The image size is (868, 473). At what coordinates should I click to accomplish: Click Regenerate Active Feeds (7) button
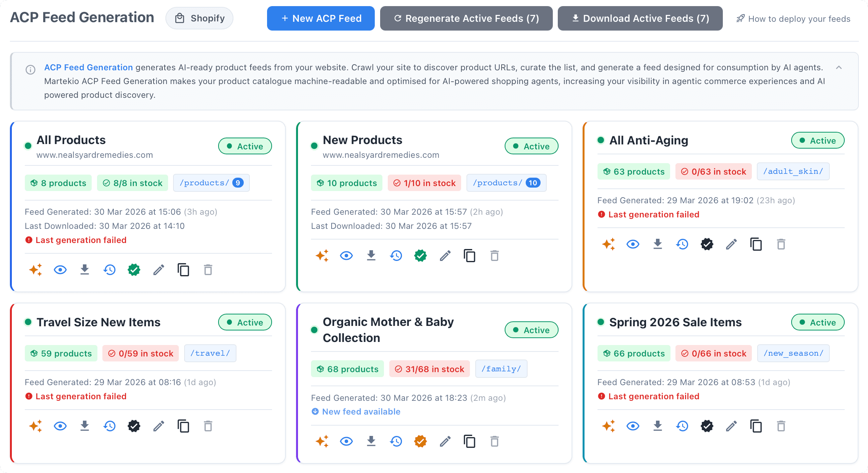click(466, 18)
